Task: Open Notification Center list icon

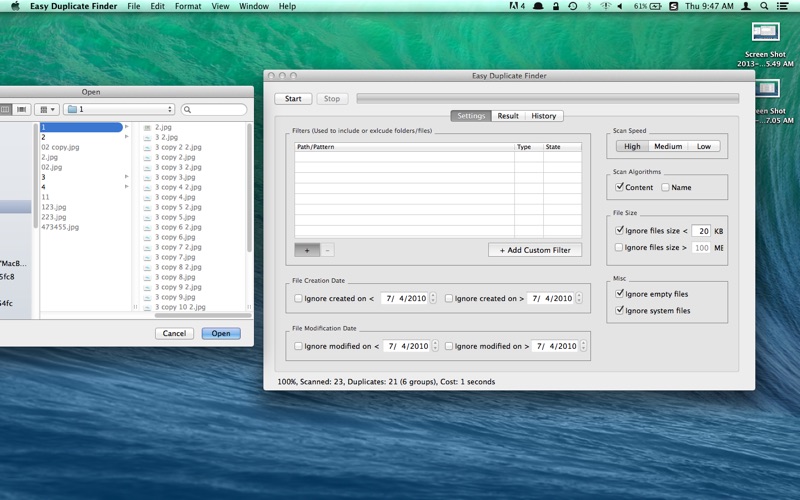Action: pos(782,6)
